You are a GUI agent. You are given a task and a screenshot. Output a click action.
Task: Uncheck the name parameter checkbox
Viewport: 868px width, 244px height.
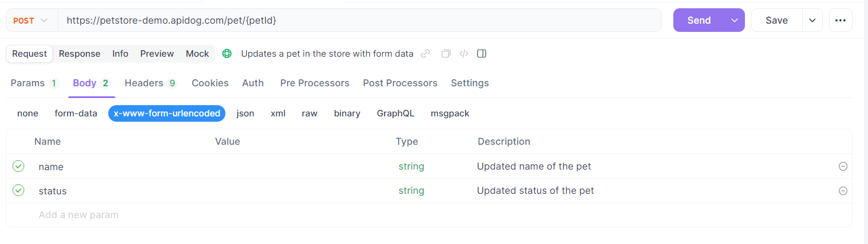[x=18, y=166]
